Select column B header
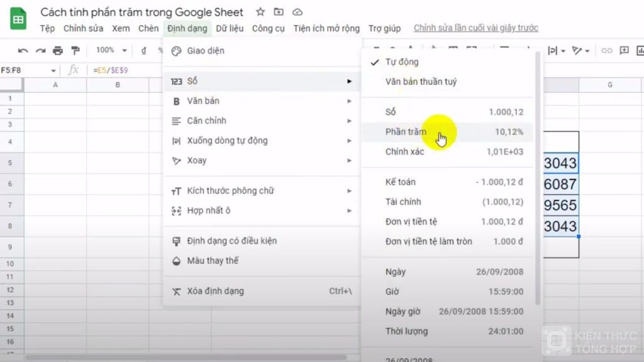The image size is (644, 362). [x=118, y=85]
